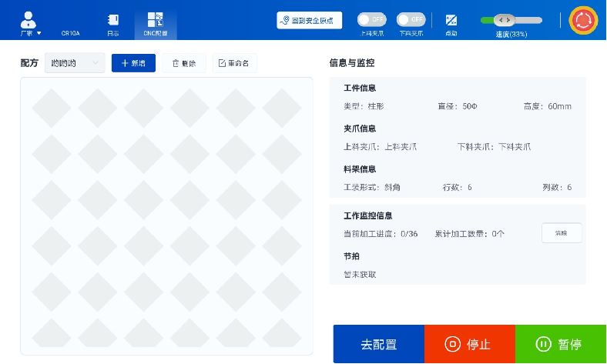Open the 日志 log page
Viewport: 607px width, 364px height.
pyautogui.click(x=112, y=23)
